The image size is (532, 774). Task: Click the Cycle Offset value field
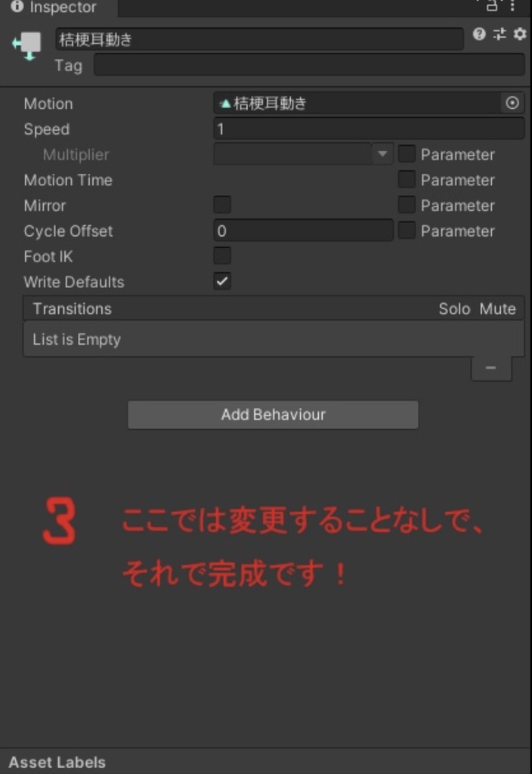[x=303, y=230]
